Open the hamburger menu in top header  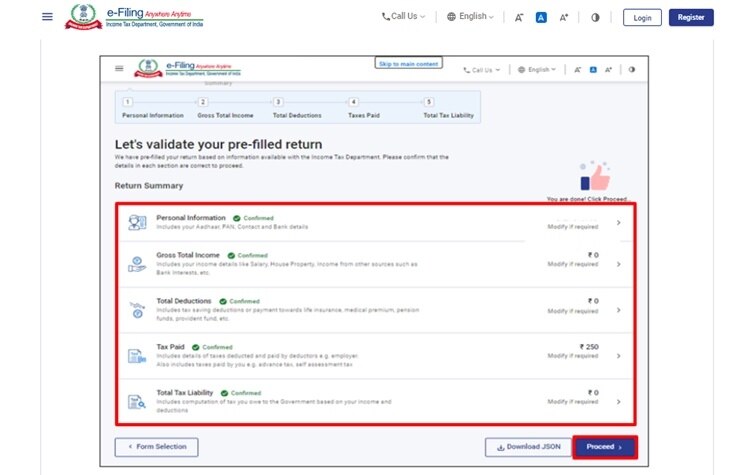47,17
